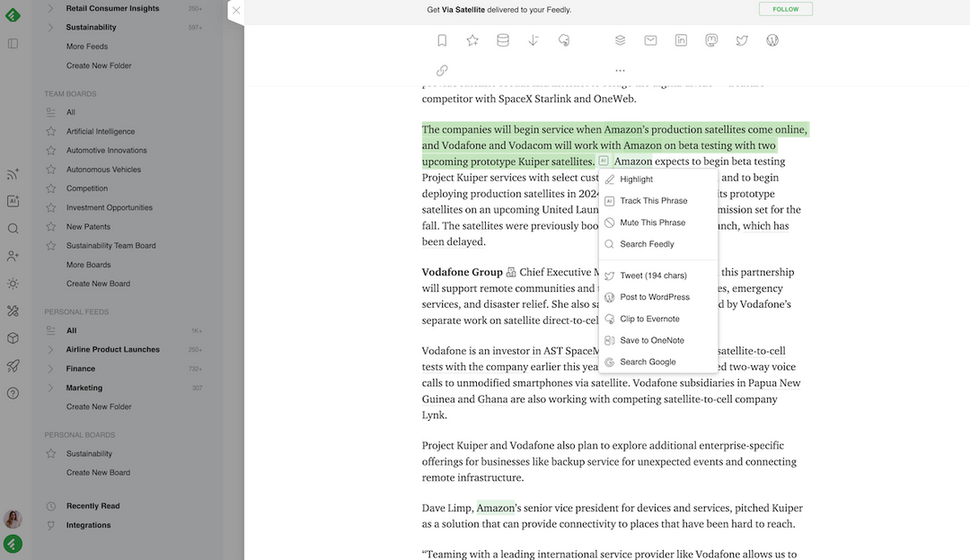Share the article to LinkedIn
The height and width of the screenshot is (560, 970).
(x=681, y=39)
